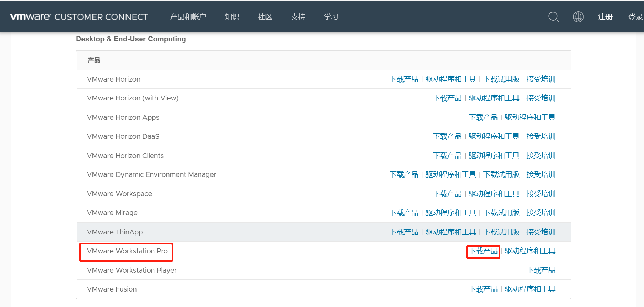Select the VMware Horizon Apps name
This screenshot has width=644, height=307.
pos(123,117)
